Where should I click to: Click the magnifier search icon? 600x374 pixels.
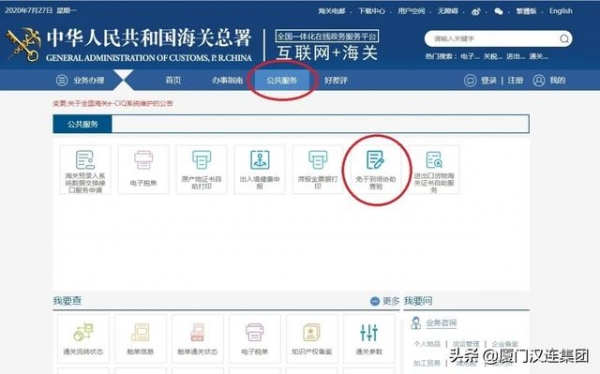(564, 39)
